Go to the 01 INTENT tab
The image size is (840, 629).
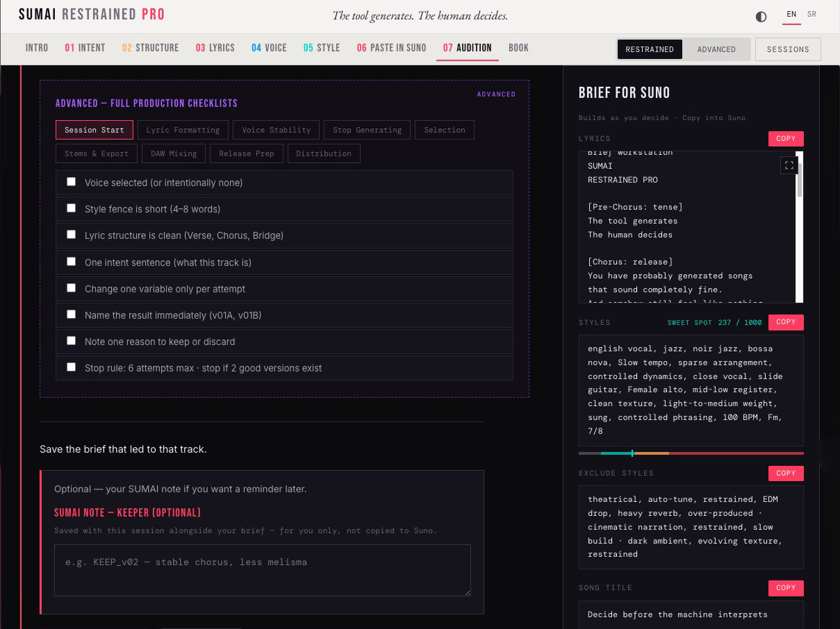pos(85,48)
